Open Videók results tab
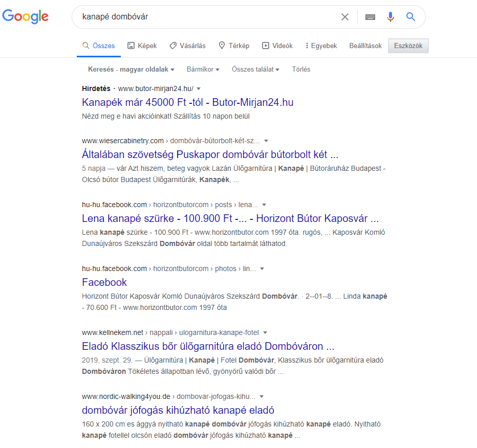Screen dimensions: 477x448 277,46
